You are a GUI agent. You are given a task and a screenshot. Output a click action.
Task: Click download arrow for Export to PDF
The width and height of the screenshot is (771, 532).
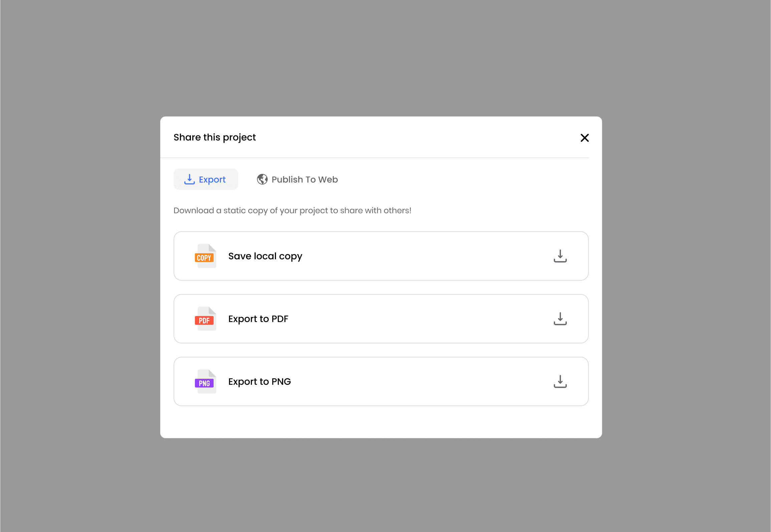(x=560, y=319)
